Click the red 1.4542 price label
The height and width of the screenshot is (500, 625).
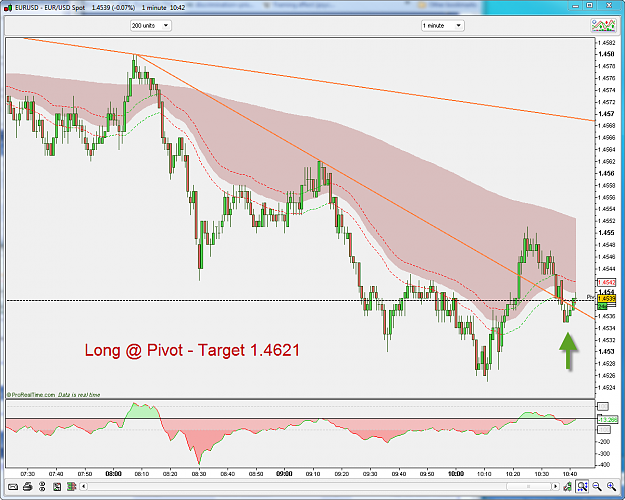click(607, 283)
